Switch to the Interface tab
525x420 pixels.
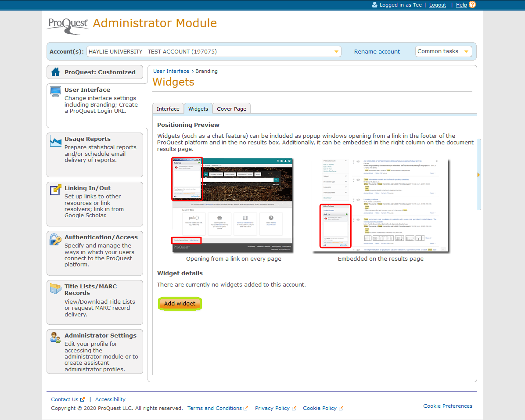click(x=168, y=109)
